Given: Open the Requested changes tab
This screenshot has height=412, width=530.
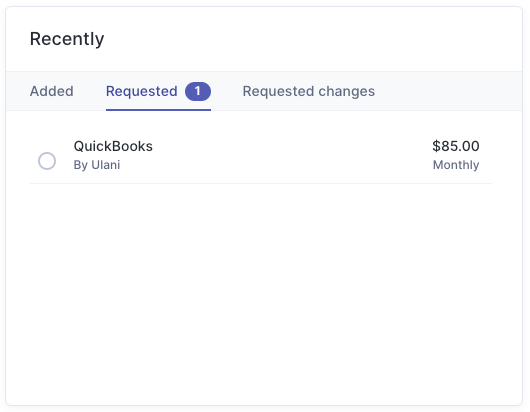Looking at the screenshot, I should coord(309,91).
